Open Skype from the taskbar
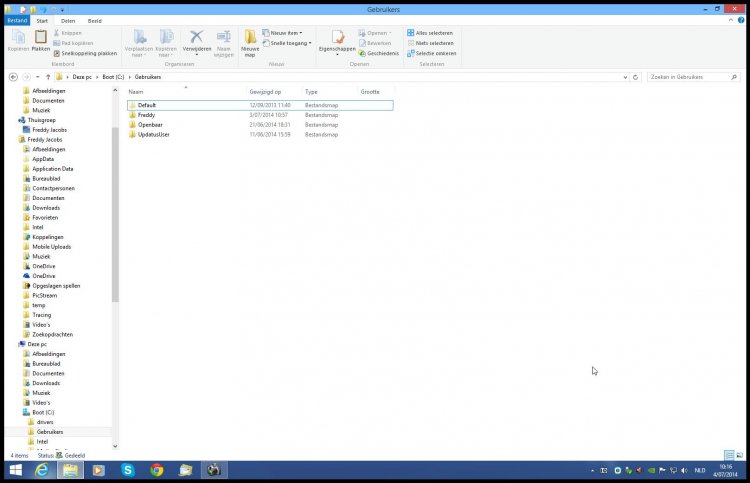The height and width of the screenshot is (483, 750). point(127,470)
